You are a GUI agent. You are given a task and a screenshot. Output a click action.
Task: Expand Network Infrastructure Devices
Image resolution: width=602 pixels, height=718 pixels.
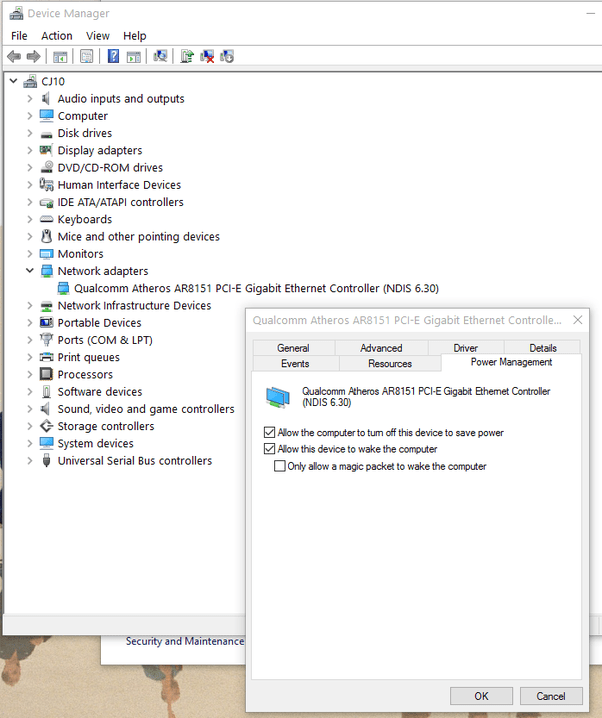[x=30, y=305]
